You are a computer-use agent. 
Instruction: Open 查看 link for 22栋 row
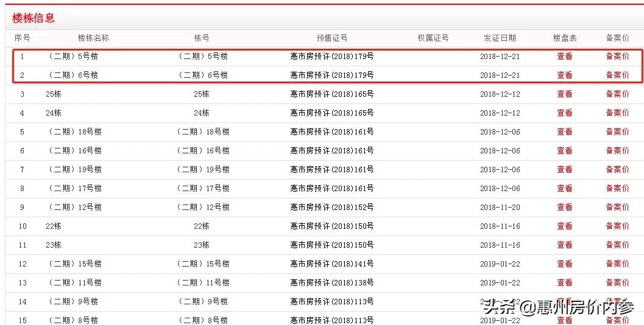[x=564, y=226]
